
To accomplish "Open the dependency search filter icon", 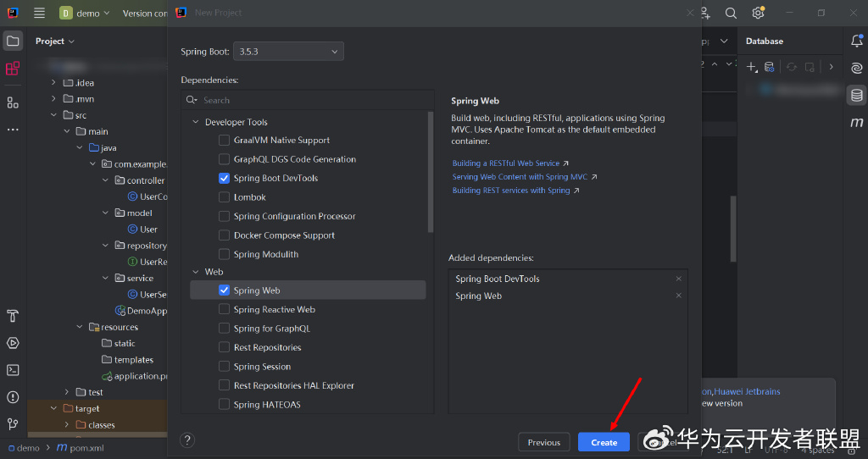I will 192,100.
